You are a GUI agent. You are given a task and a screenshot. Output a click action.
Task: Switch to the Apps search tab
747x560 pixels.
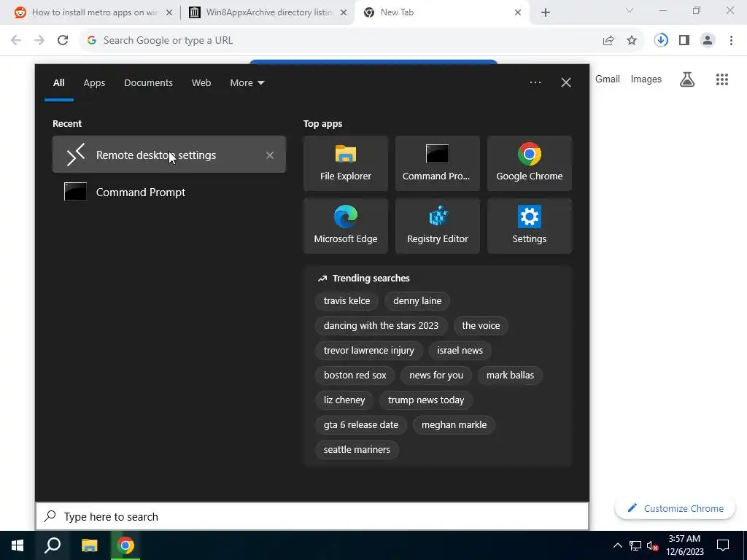click(x=94, y=83)
